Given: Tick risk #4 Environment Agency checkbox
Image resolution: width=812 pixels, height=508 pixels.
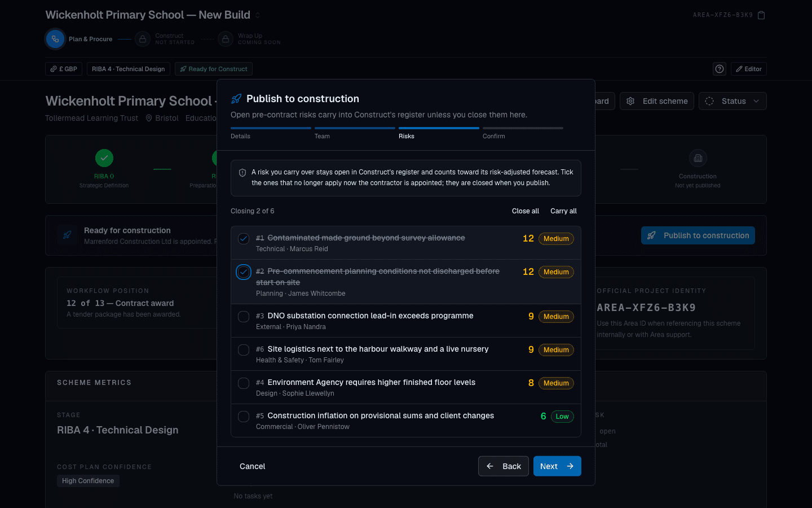Looking at the screenshot, I should (x=244, y=383).
